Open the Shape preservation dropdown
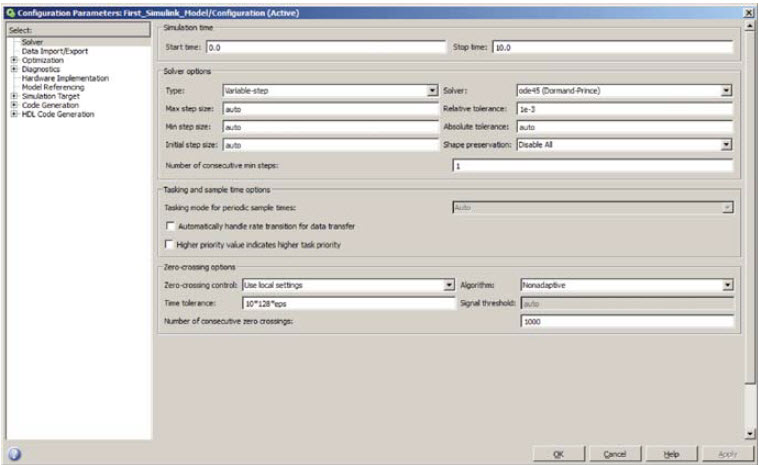This screenshot has height=465, width=759. (726, 145)
